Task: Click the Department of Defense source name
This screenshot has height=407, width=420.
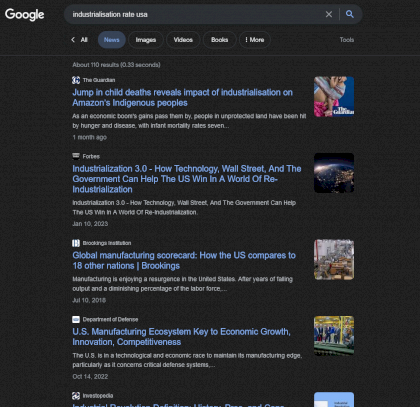Action: tap(110, 319)
